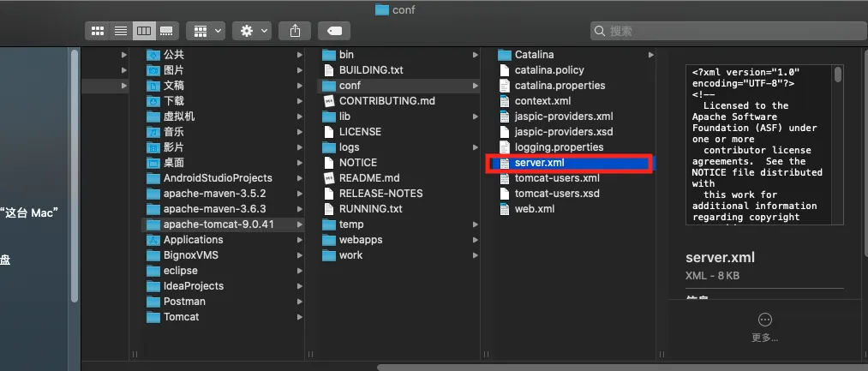Click the Applications folder icon

(153, 240)
